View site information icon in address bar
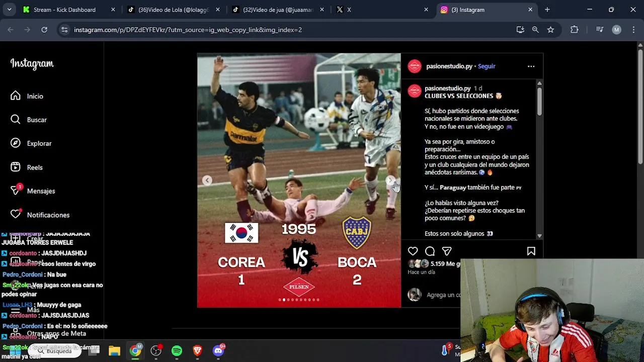 64,30
